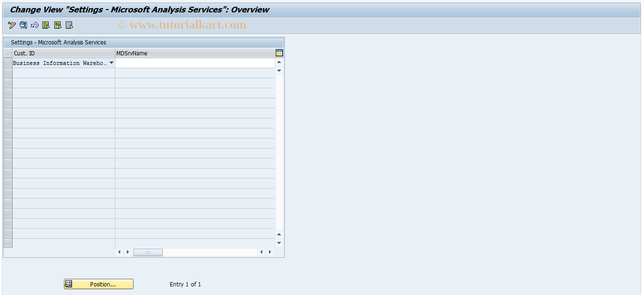Toggle display/change mode pencil icon
The image size is (644, 295).
click(x=12, y=25)
